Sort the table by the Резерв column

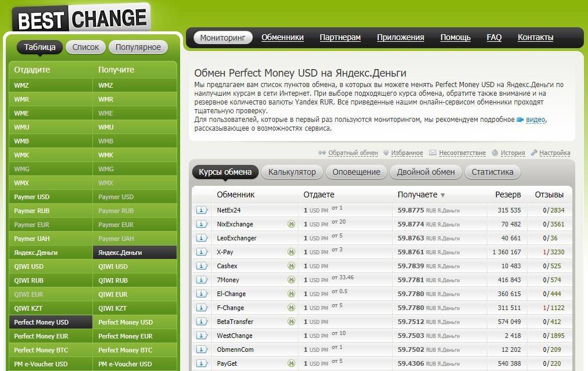(x=508, y=194)
